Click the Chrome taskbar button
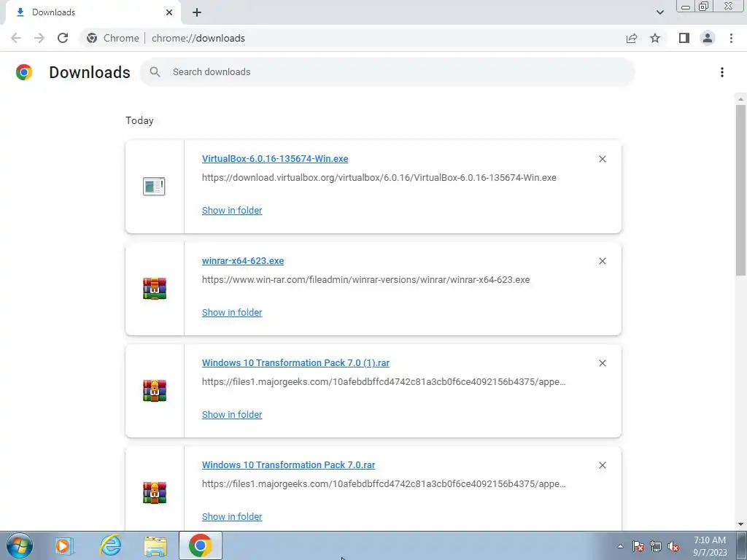 tap(201, 545)
